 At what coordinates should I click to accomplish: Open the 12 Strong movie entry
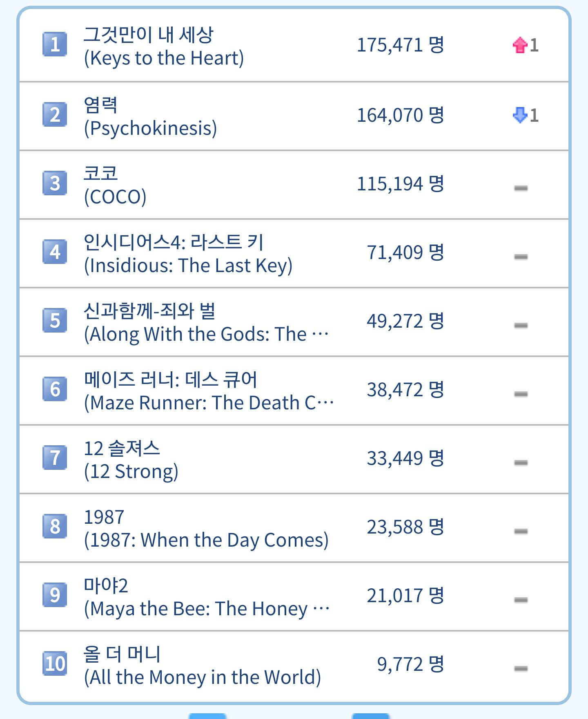[x=131, y=460]
